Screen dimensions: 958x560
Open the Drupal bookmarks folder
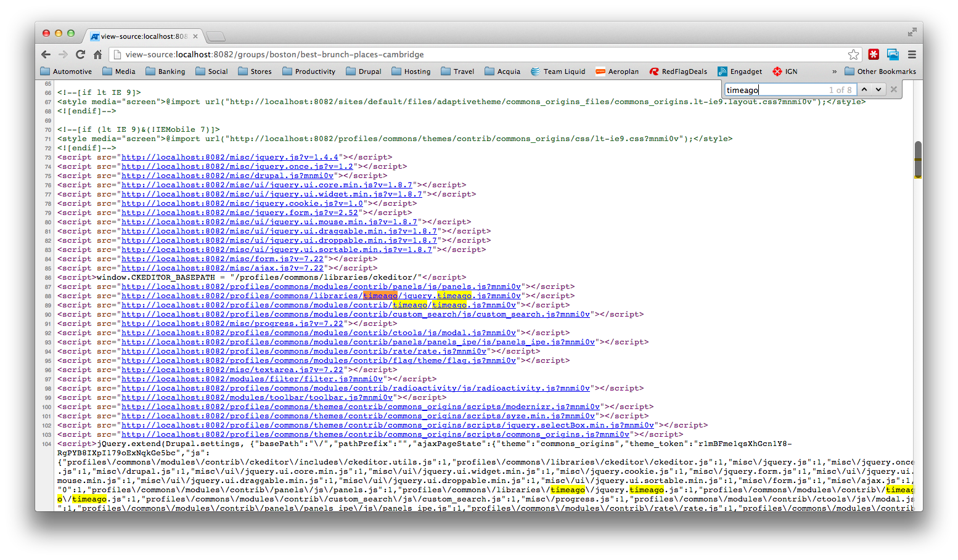coord(364,71)
